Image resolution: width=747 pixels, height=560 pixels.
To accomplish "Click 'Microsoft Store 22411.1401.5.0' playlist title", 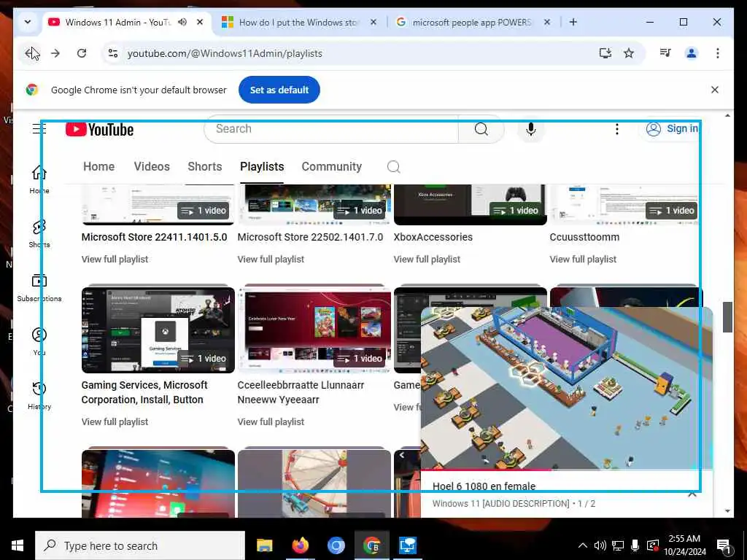I will [x=155, y=237].
